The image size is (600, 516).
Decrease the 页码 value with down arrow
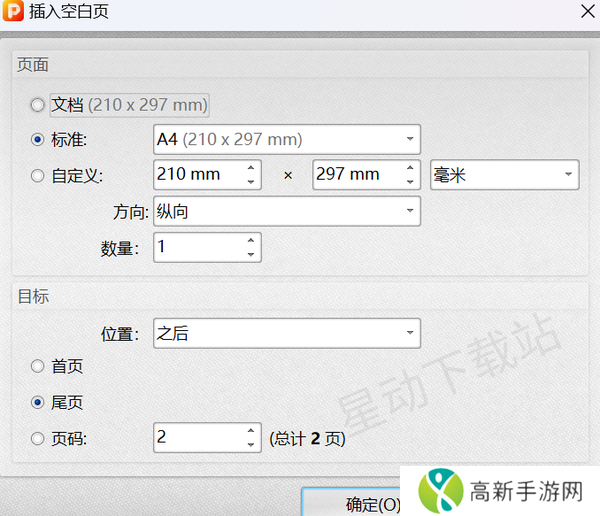pos(251,445)
